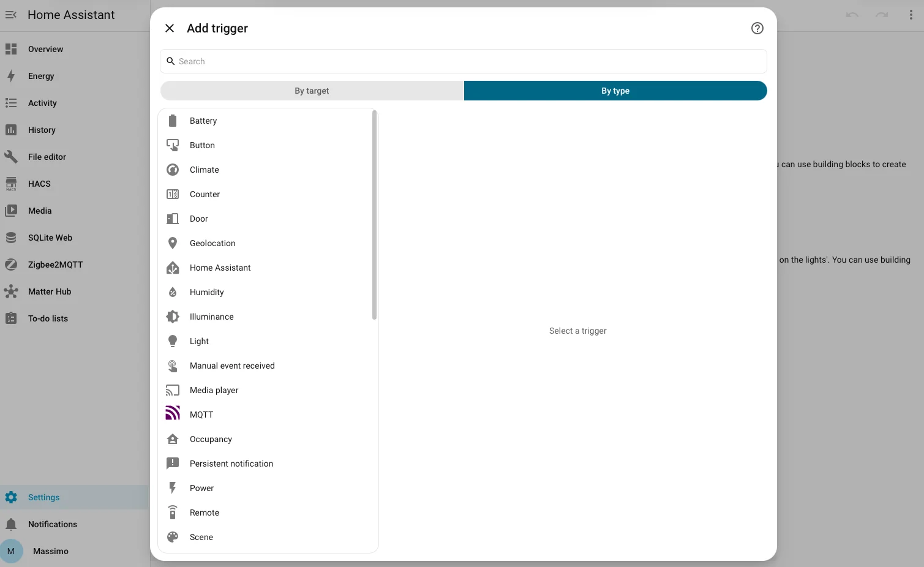Open Media in the sidebar
The width and height of the screenshot is (924, 567).
point(74,211)
